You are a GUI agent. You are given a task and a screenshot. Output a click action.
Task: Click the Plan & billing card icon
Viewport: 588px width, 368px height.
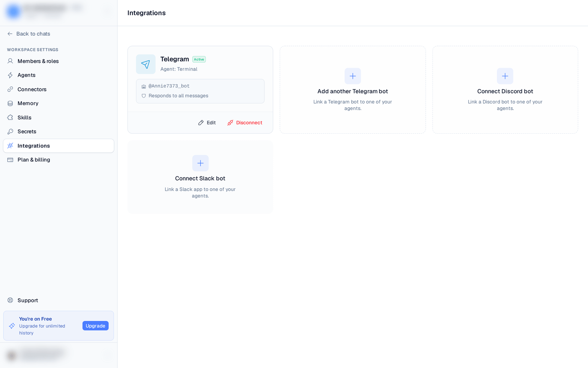click(10, 160)
